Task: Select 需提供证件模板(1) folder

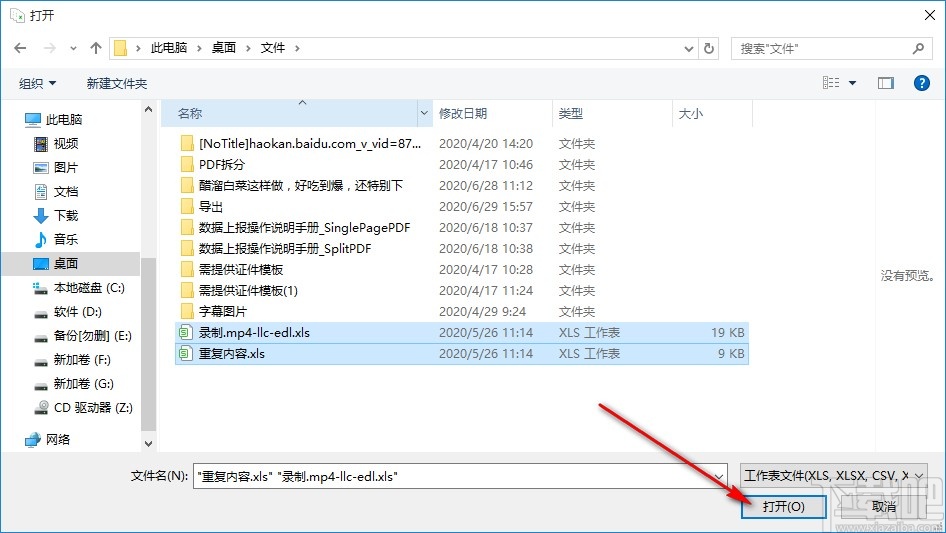Action: (x=248, y=290)
